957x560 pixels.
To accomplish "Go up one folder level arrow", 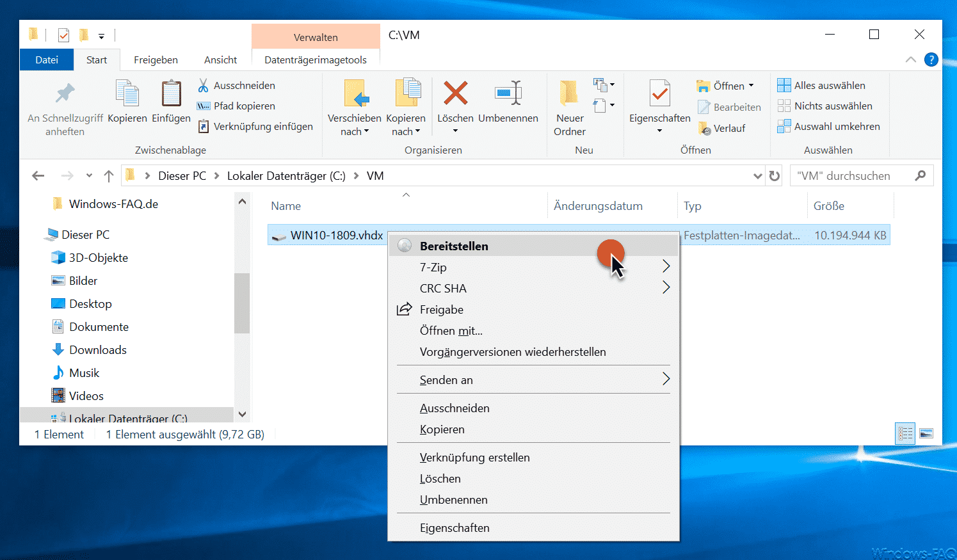I will (109, 175).
